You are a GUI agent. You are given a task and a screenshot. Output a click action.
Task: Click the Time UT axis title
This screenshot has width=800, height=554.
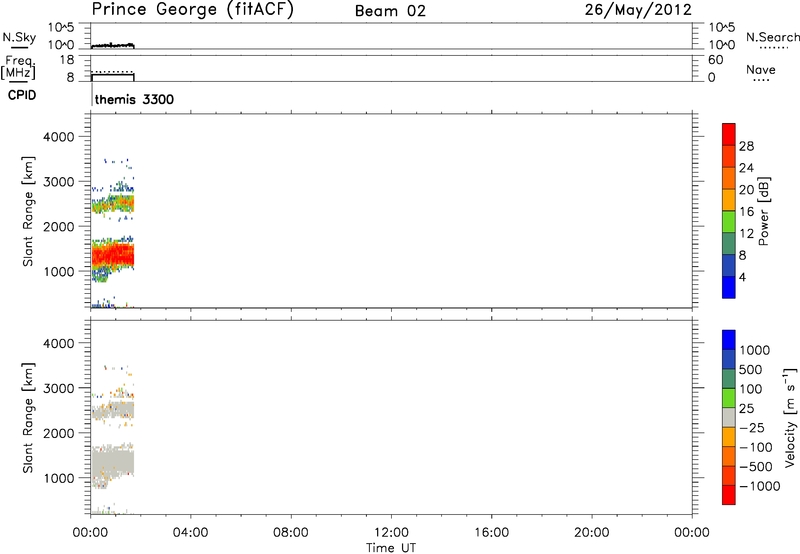tap(391, 546)
